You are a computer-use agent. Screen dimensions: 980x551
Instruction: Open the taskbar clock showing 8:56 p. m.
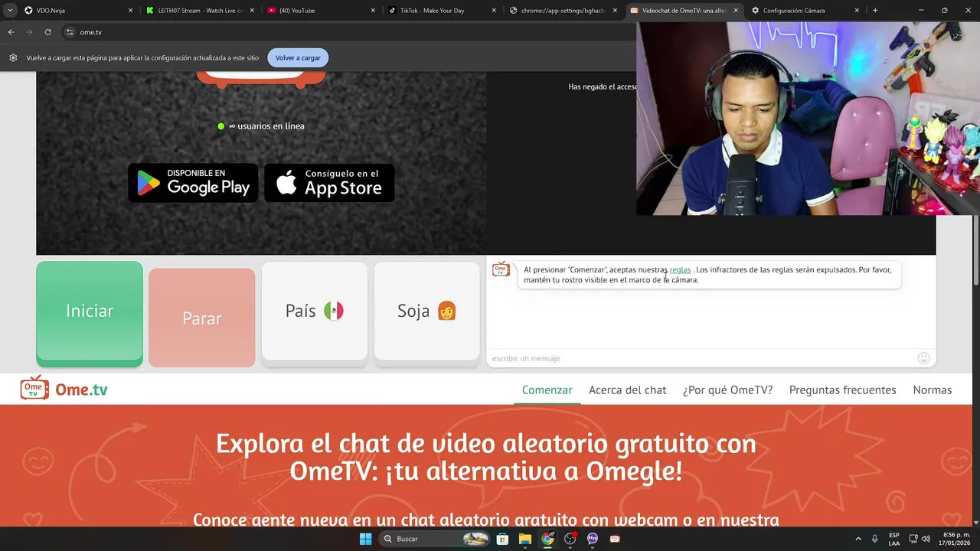955,539
